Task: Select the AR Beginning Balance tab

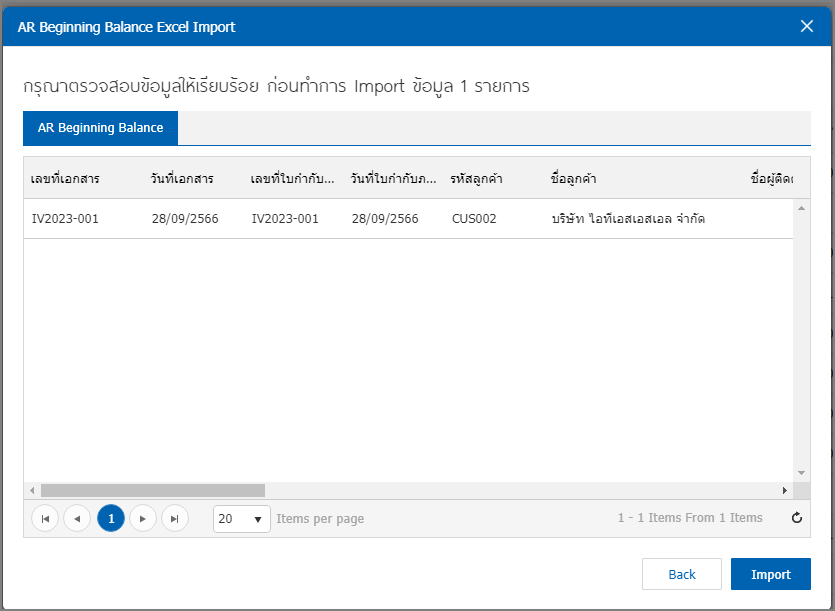Action: point(101,128)
